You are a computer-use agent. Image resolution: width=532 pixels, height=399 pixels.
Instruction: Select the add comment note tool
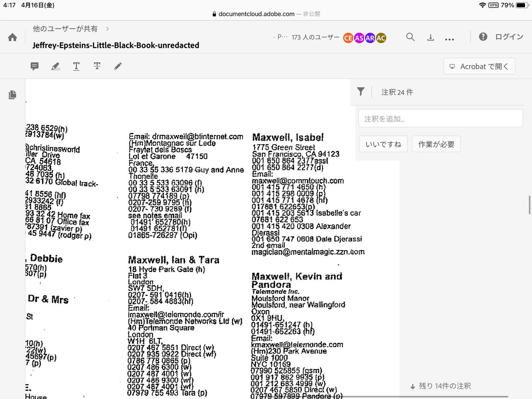point(34,66)
